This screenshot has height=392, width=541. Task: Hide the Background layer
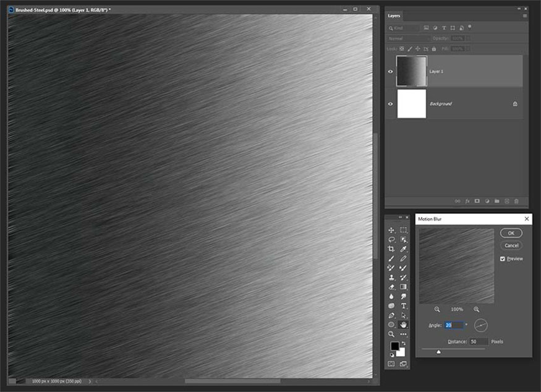pyautogui.click(x=391, y=103)
